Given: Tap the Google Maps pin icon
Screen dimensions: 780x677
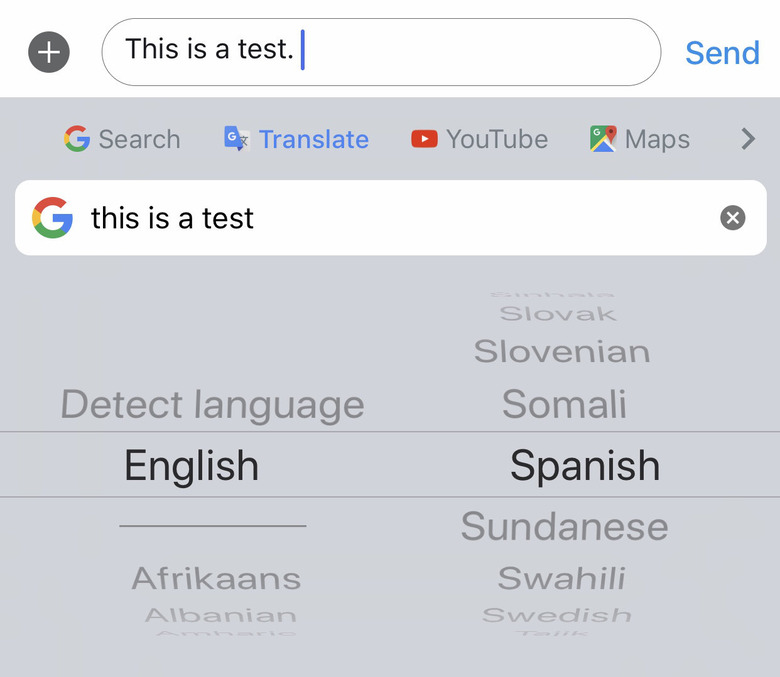Looking at the screenshot, I should pos(603,139).
